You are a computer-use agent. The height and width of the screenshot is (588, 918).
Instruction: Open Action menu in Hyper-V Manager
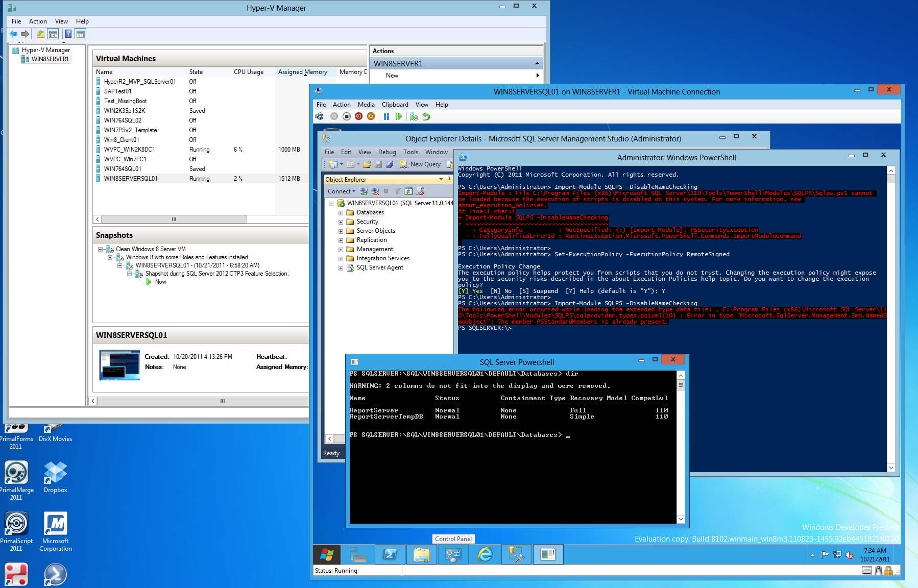(38, 21)
